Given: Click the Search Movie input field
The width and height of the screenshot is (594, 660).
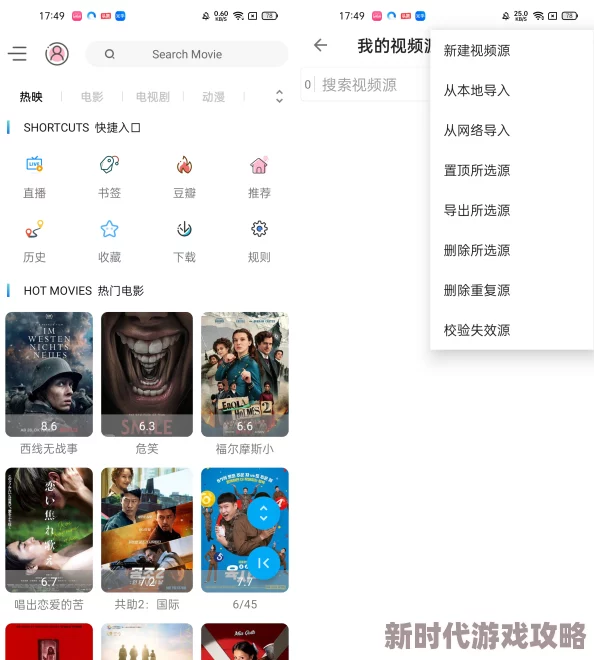Looking at the screenshot, I should 187,54.
